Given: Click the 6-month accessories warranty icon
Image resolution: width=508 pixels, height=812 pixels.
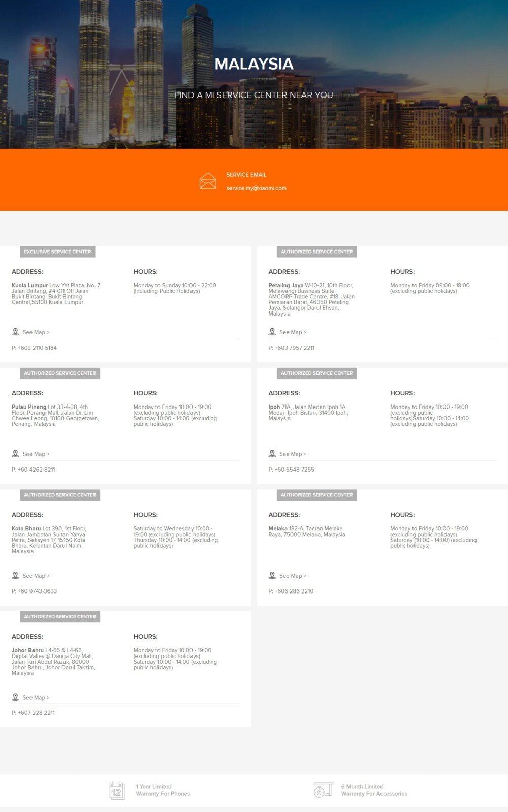Looking at the screenshot, I should point(323,790).
